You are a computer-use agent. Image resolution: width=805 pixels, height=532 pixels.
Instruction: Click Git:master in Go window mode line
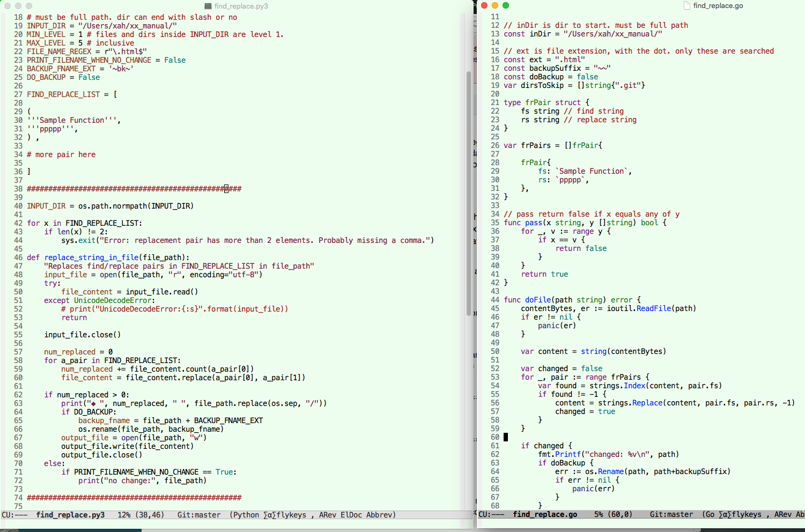(x=671, y=514)
